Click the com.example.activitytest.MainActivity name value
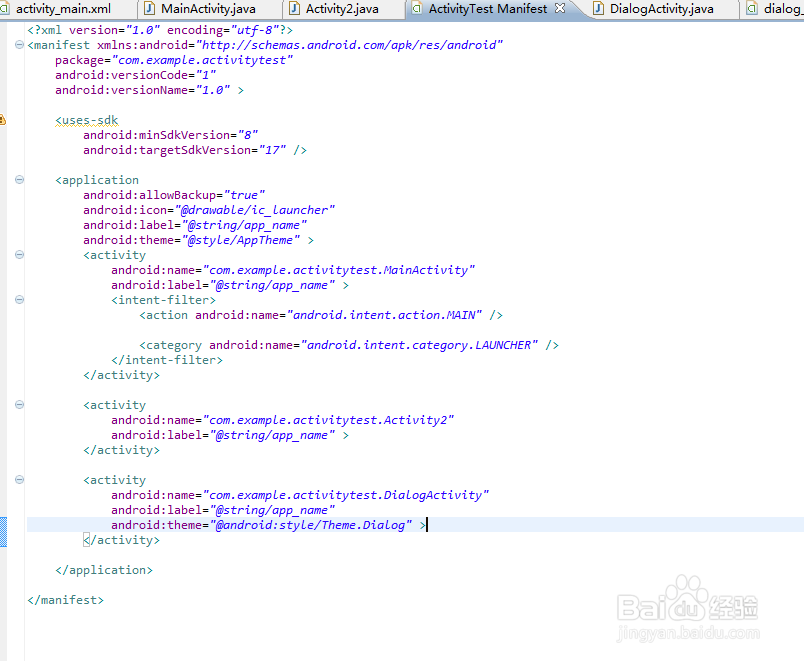804x661 pixels. [338, 270]
